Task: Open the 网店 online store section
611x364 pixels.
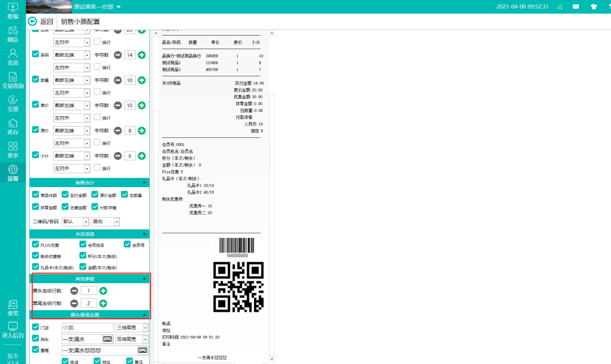Action: tap(12, 34)
